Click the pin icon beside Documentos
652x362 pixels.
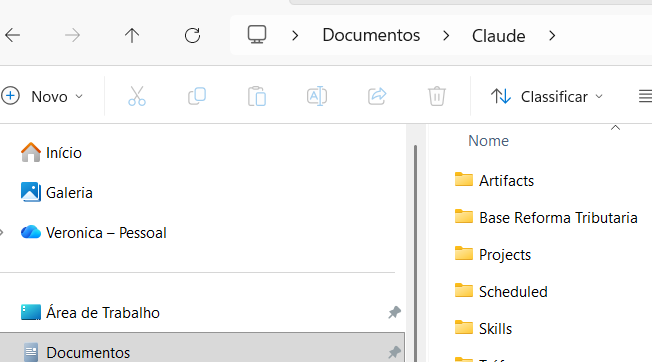[394, 352]
